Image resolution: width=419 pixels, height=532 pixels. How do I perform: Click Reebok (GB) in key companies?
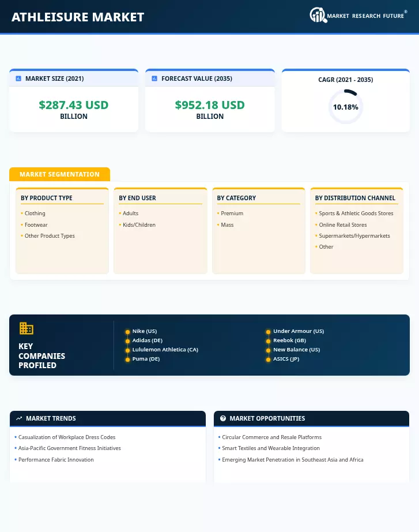coord(289,340)
